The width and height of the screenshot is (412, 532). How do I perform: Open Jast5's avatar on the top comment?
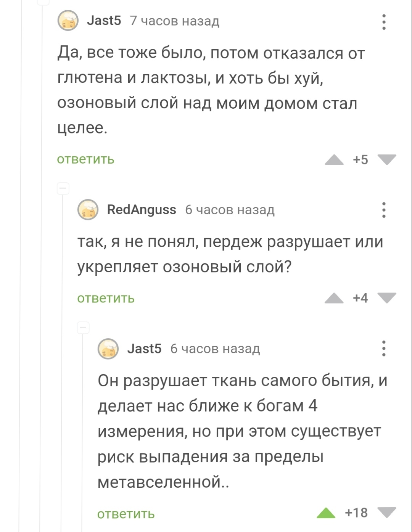[x=68, y=21]
